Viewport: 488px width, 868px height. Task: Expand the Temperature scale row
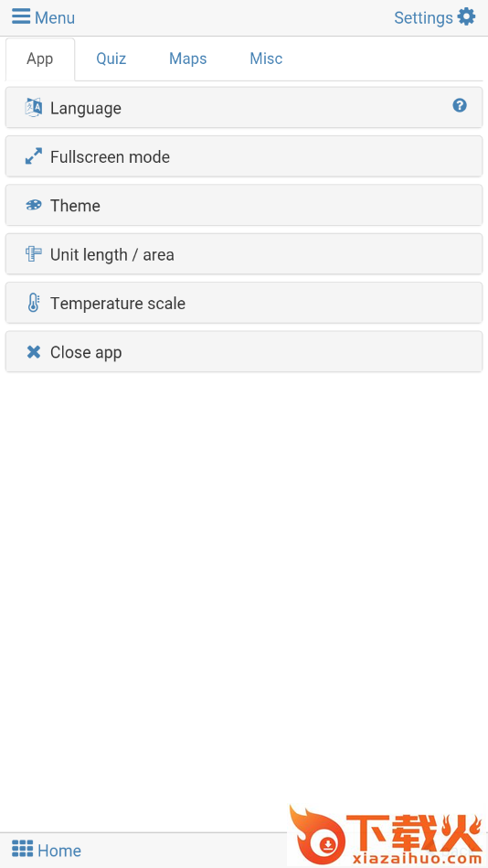click(244, 303)
